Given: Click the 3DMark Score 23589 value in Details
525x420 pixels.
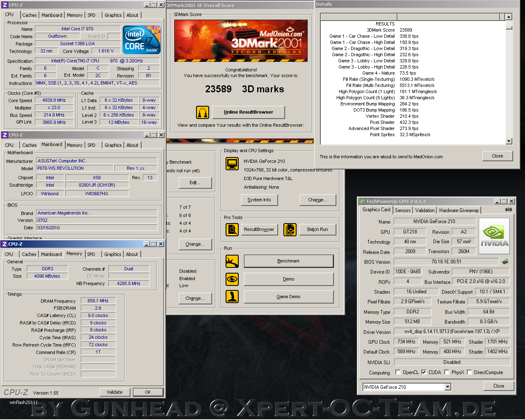Looking at the screenshot, I should pos(406,30).
